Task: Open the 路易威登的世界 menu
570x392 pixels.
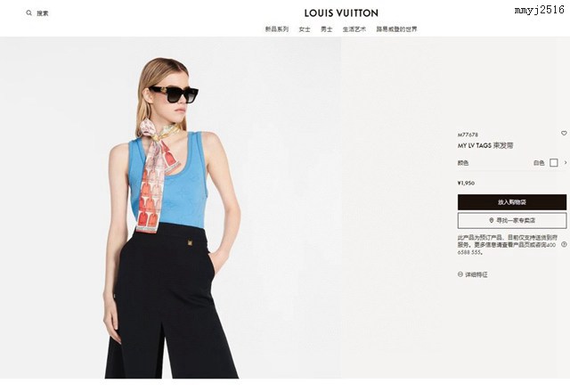Action: [x=396, y=29]
